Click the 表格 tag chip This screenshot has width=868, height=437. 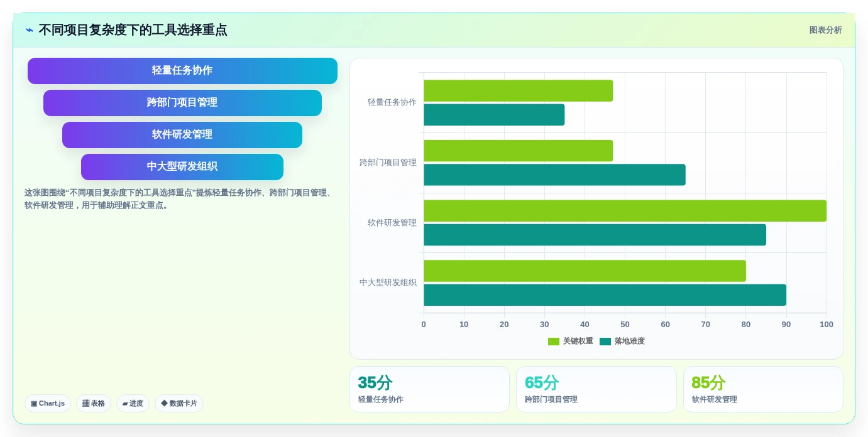pyautogui.click(x=94, y=403)
